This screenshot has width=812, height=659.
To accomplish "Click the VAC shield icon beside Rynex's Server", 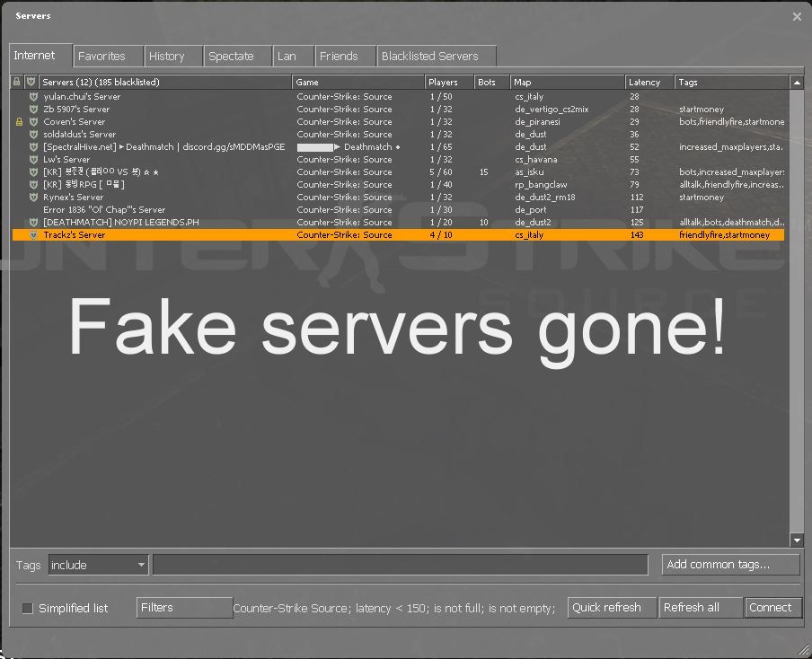I will [x=33, y=198].
